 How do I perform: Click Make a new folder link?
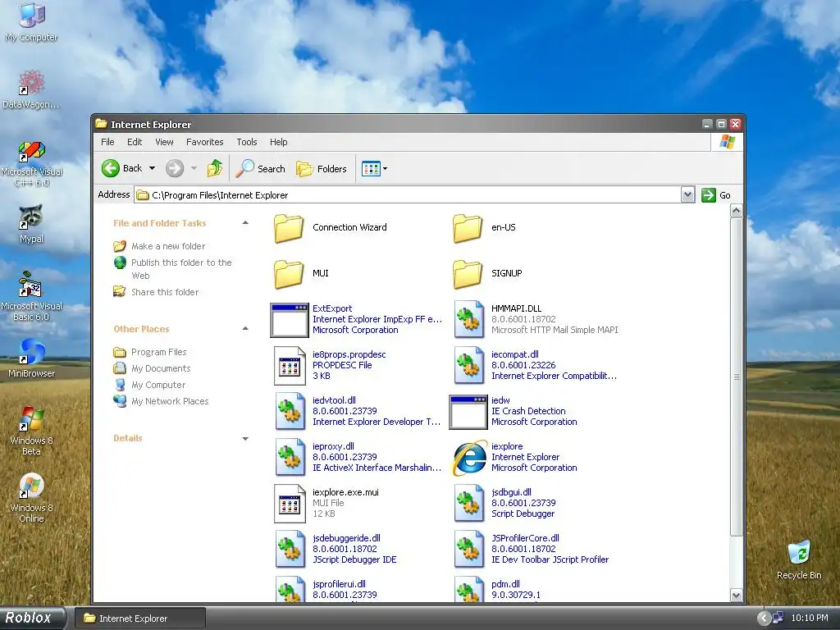coord(168,246)
